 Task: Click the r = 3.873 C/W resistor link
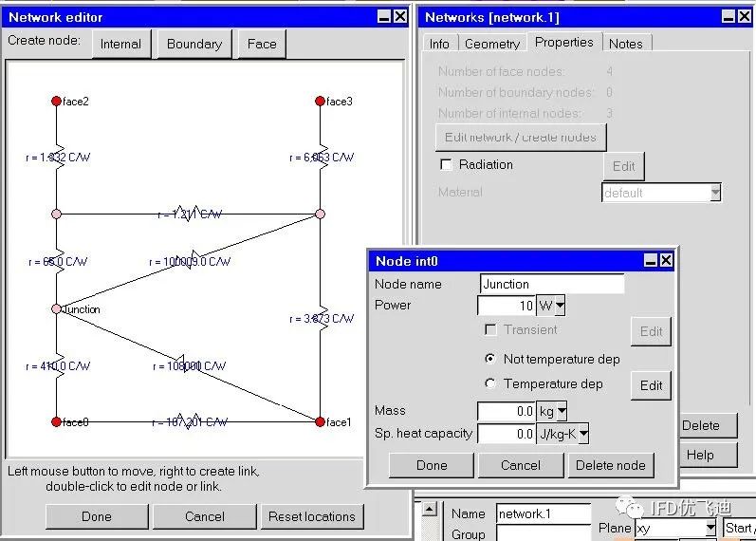tap(322, 319)
